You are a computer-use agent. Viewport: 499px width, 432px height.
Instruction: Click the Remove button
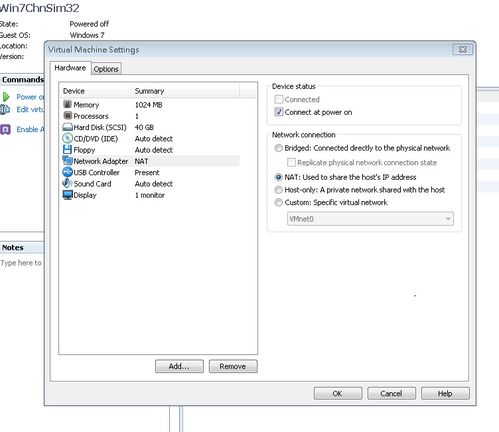233,366
